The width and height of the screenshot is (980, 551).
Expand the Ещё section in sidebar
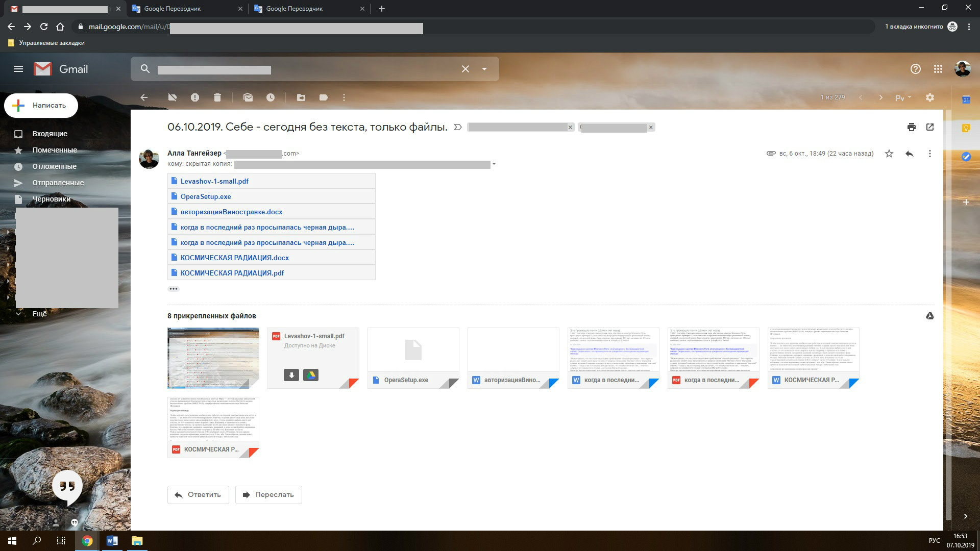(39, 314)
